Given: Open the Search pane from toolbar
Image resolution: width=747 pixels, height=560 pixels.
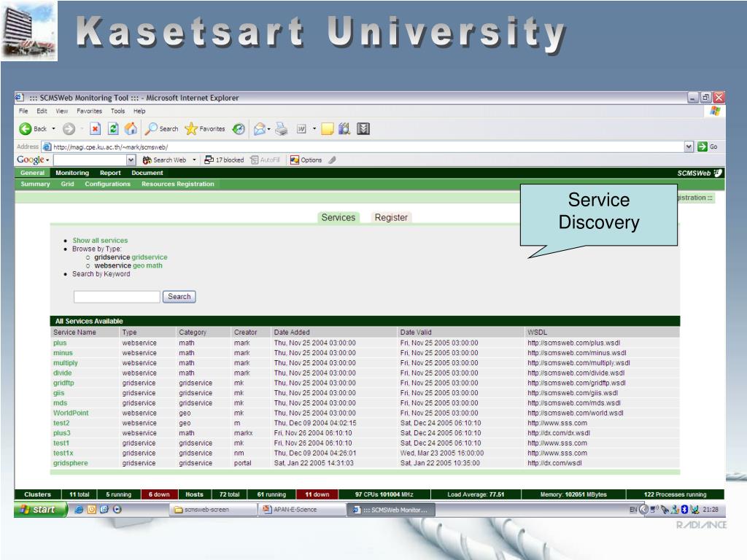Looking at the screenshot, I should coord(162,128).
